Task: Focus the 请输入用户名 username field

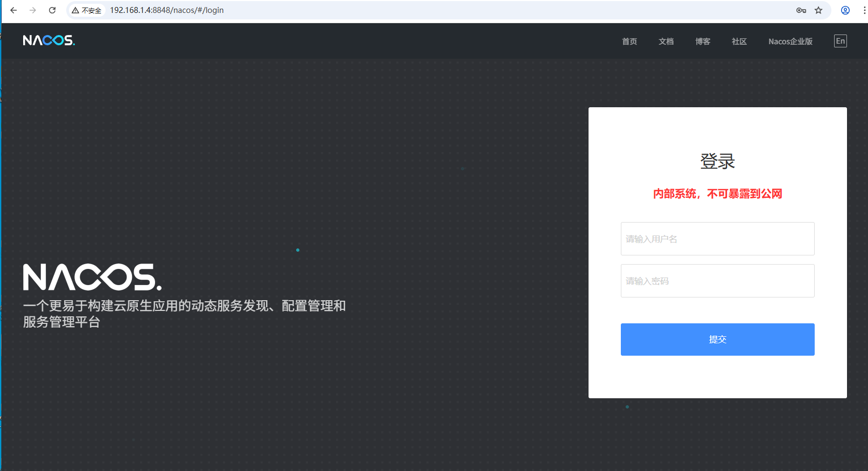Action: click(718, 239)
